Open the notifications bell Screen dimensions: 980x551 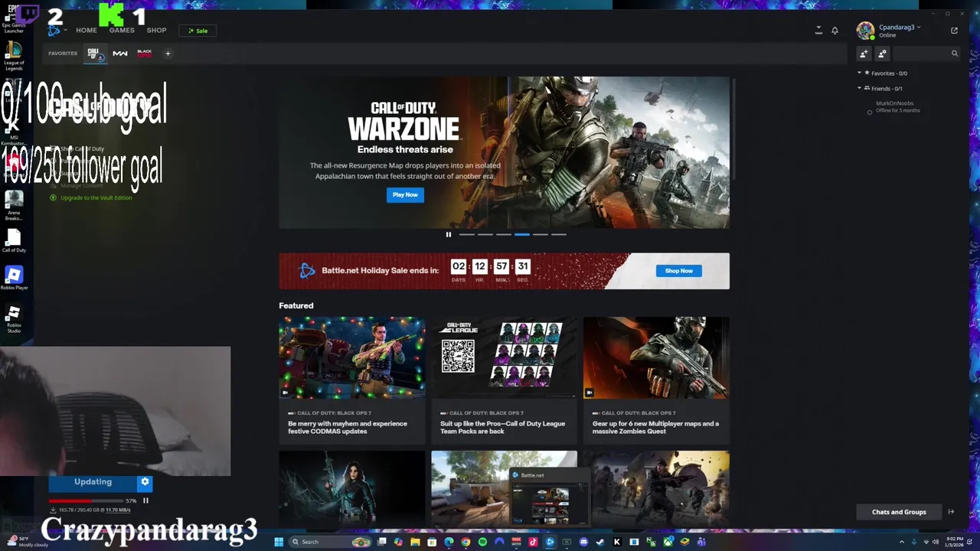[x=835, y=31]
